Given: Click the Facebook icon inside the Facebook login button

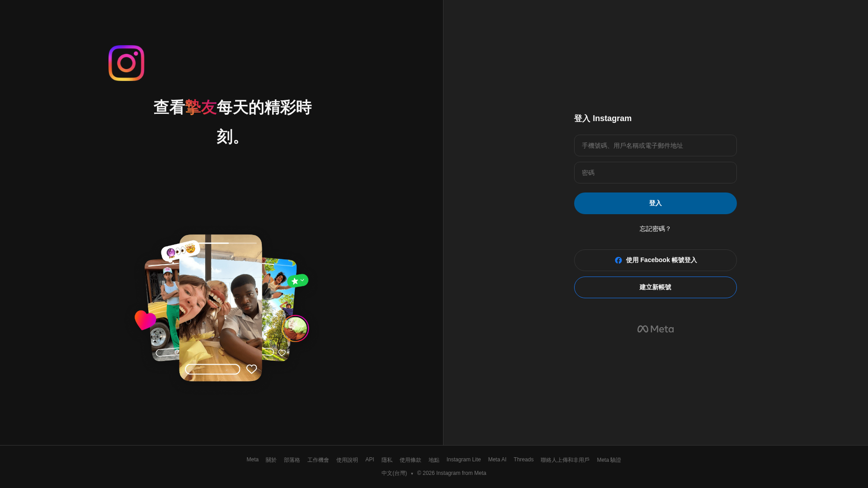Looking at the screenshot, I should coord(618,260).
